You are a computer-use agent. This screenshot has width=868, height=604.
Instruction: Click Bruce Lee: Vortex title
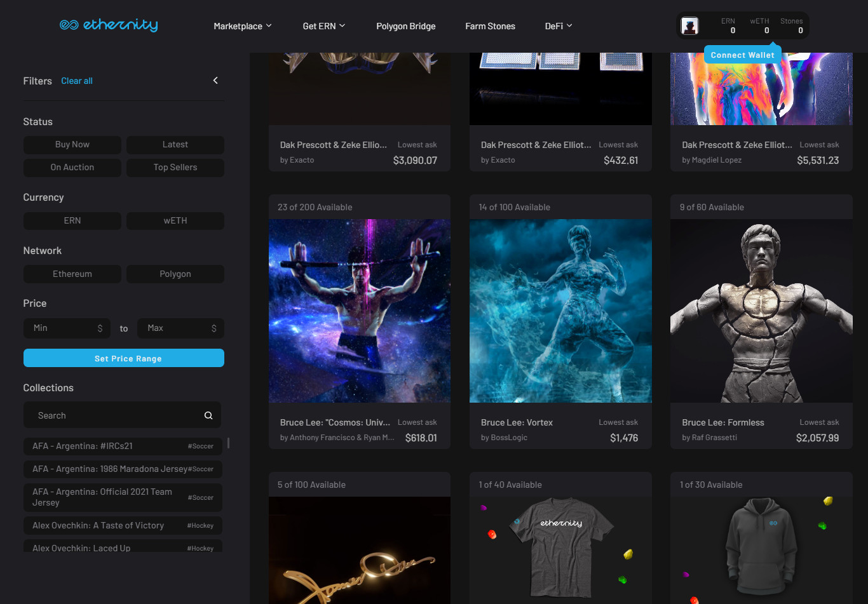[x=517, y=422]
